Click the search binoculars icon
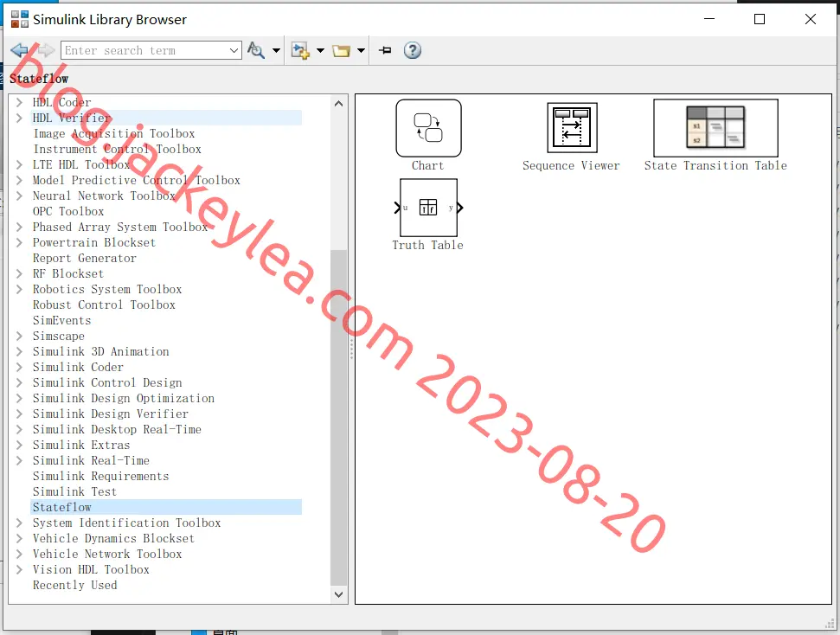This screenshot has height=635, width=840. pyautogui.click(x=256, y=50)
